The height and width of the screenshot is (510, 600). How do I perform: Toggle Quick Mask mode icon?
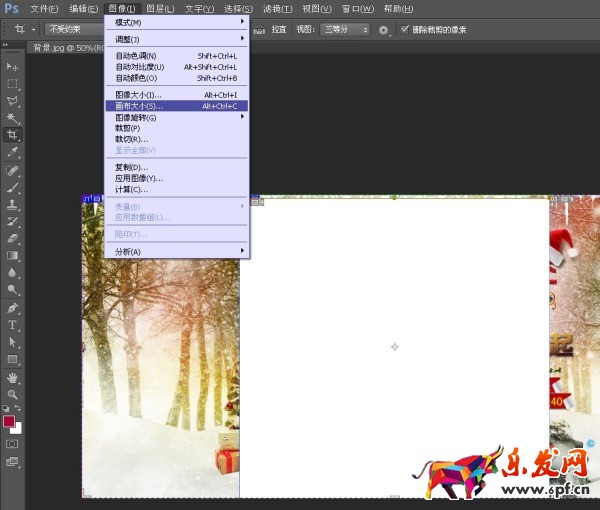click(13, 443)
